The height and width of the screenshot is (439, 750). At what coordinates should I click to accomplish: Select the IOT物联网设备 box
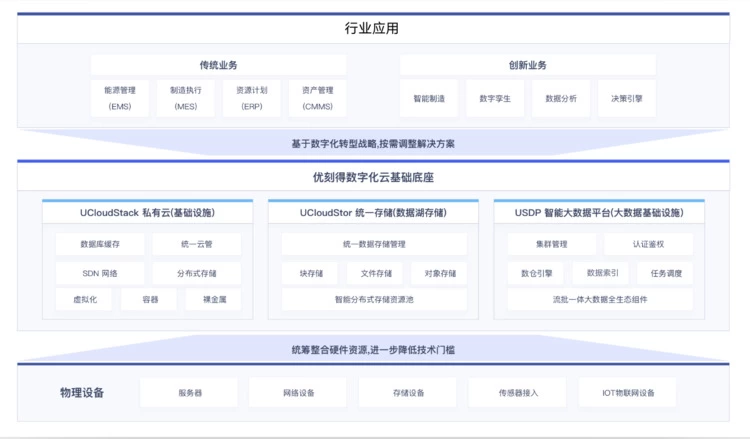tap(628, 393)
